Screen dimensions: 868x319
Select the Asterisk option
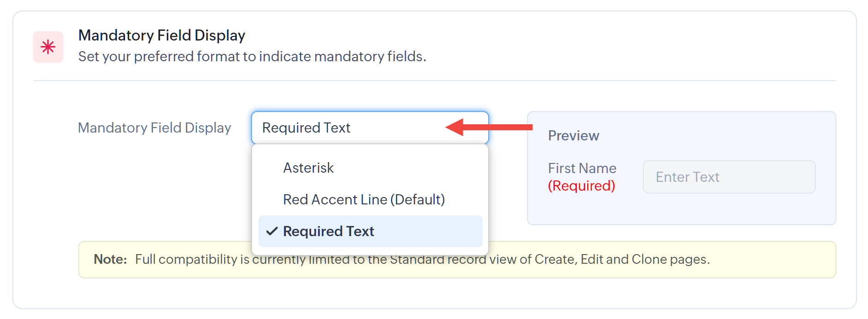click(x=308, y=168)
